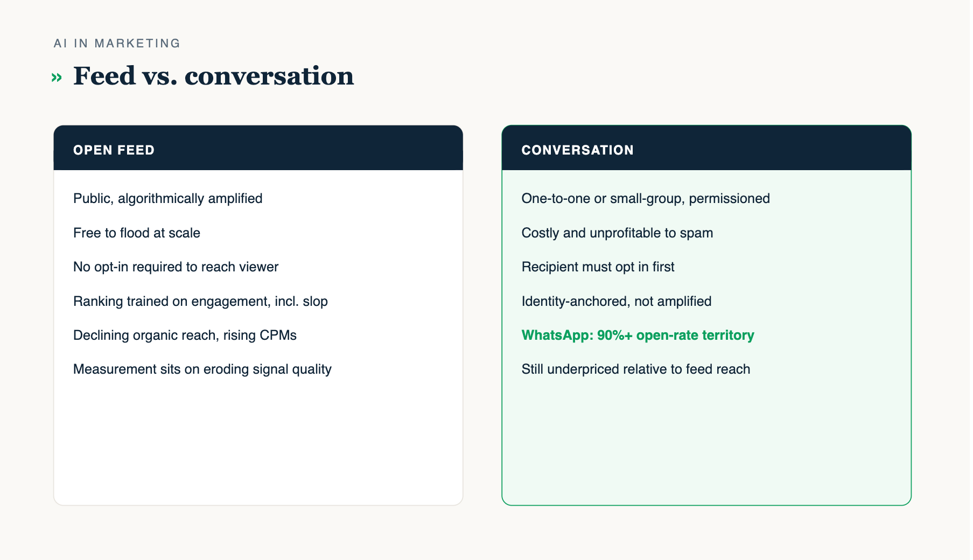Screen dimensions: 973x560
Task: Select the OPEN FEED card header
Action: [258, 148]
